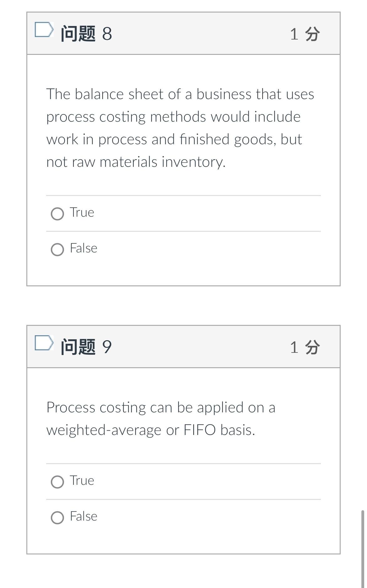Click the 'True' label text under question 8
367x588 pixels.
[82, 212]
